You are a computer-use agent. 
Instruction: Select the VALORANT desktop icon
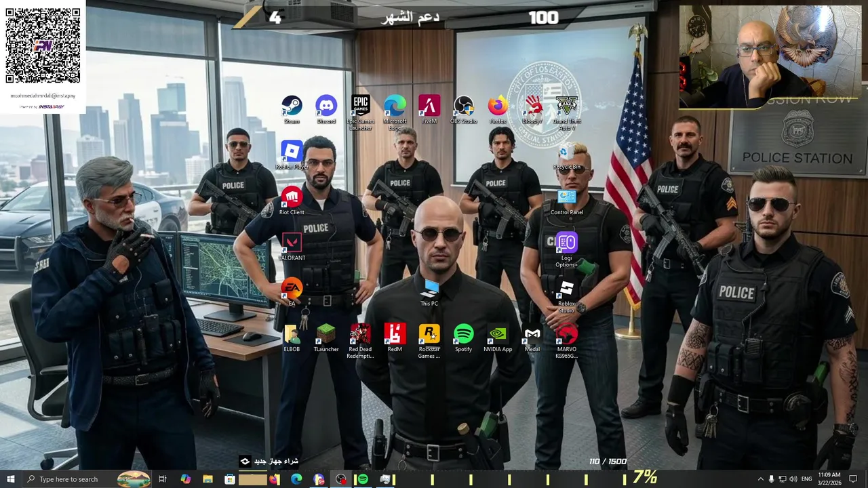292,246
